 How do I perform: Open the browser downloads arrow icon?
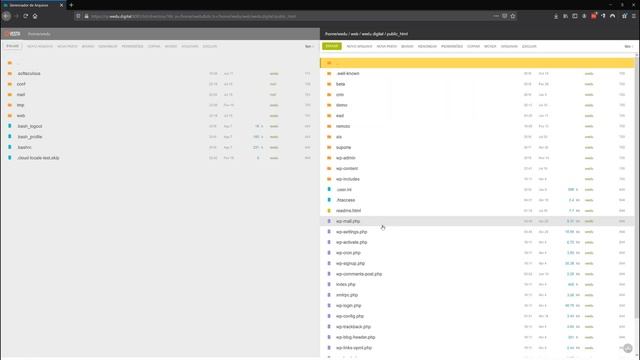click(556, 16)
